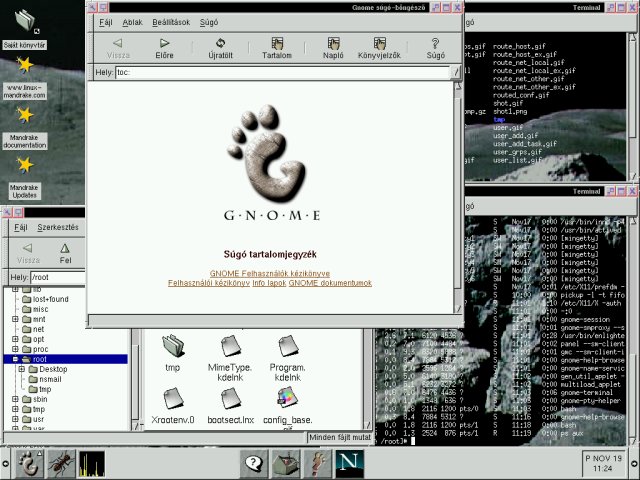The height and width of the screenshot is (480, 640).
Task: Open the Súgó menu in help browser menubar
Action: click(x=209, y=22)
